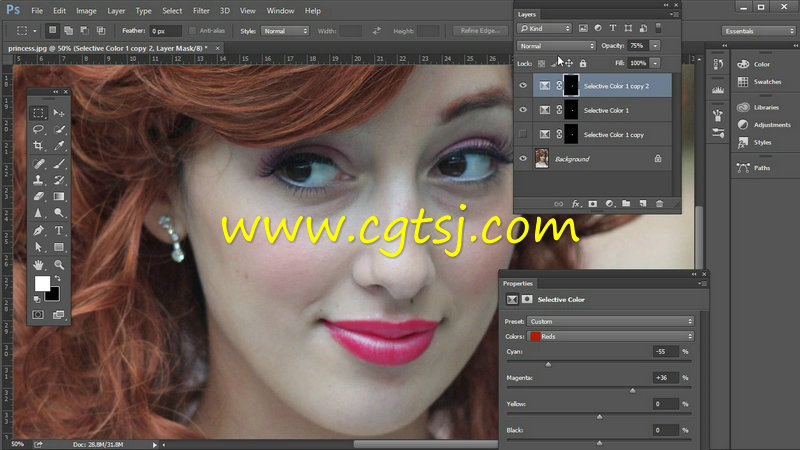Toggle the Anti-alias checkbox
The height and width of the screenshot is (450, 800).
pyautogui.click(x=192, y=31)
